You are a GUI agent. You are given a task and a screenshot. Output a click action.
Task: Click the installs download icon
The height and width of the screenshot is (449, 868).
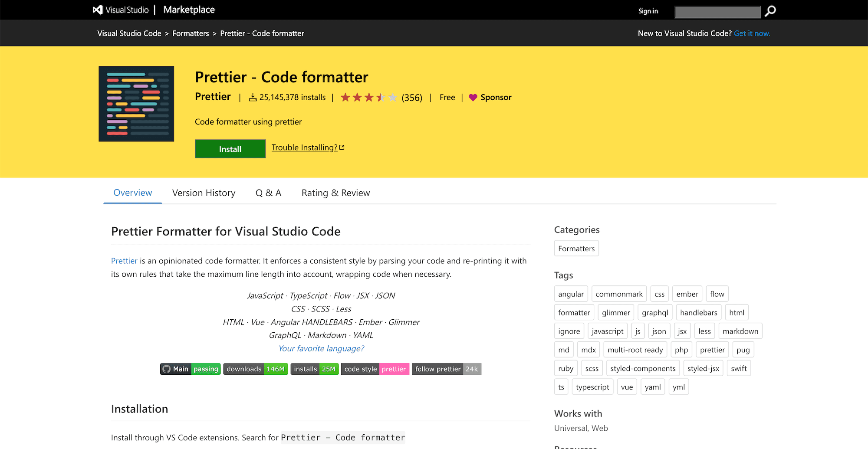[253, 97]
